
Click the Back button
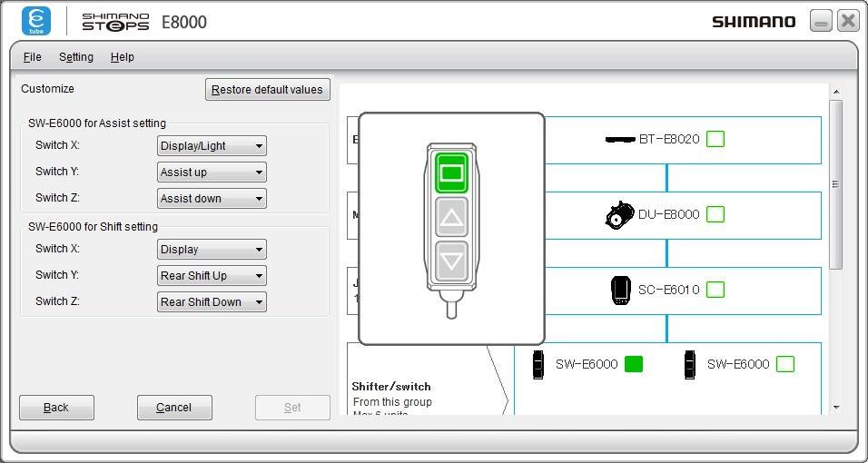[56, 408]
